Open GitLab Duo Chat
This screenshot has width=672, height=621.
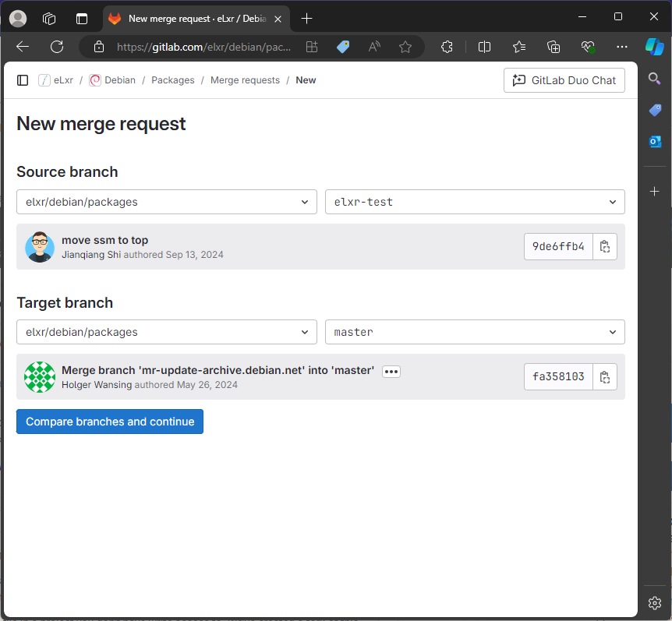[x=564, y=80]
